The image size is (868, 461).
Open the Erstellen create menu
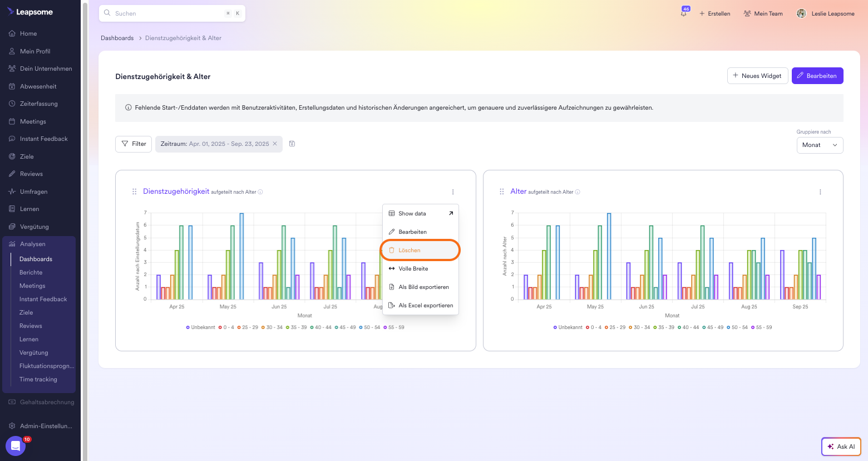715,13
